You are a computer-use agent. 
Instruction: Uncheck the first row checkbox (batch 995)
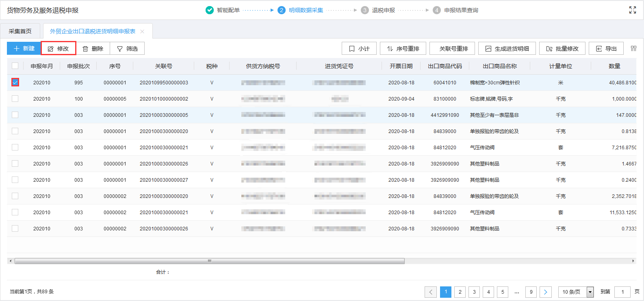pos(15,82)
